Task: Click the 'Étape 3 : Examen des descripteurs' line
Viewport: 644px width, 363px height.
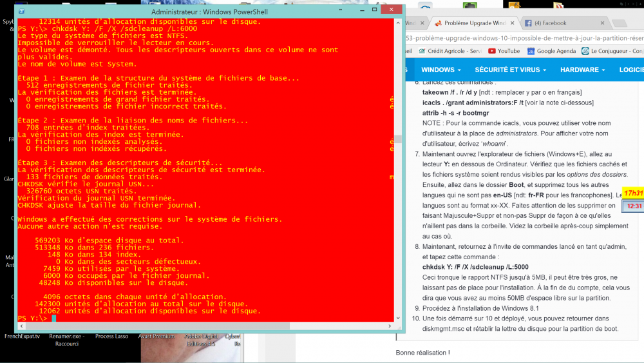Action: pos(120,162)
